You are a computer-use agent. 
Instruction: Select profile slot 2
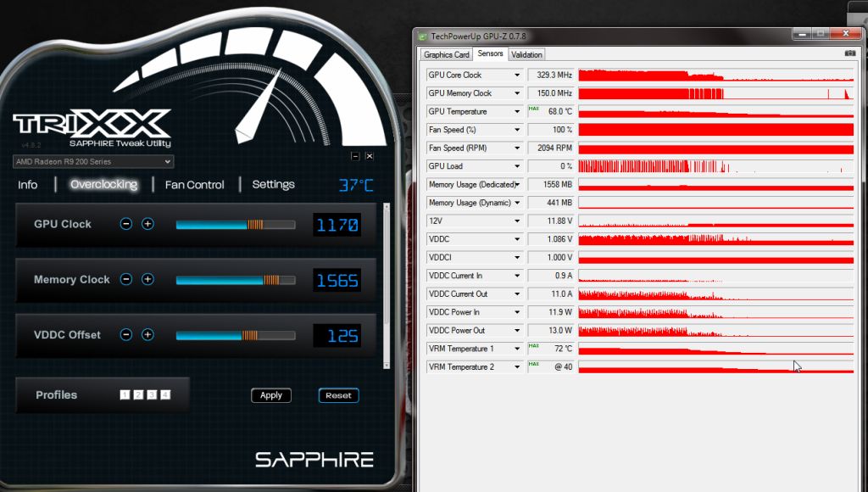[138, 394]
